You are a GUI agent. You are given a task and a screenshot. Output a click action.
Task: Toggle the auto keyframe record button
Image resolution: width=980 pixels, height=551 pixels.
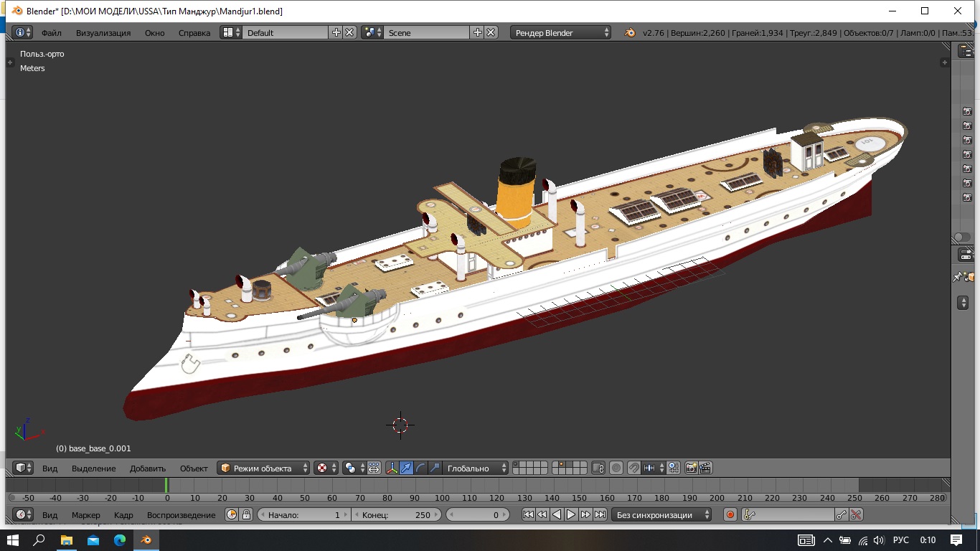point(730,514)
